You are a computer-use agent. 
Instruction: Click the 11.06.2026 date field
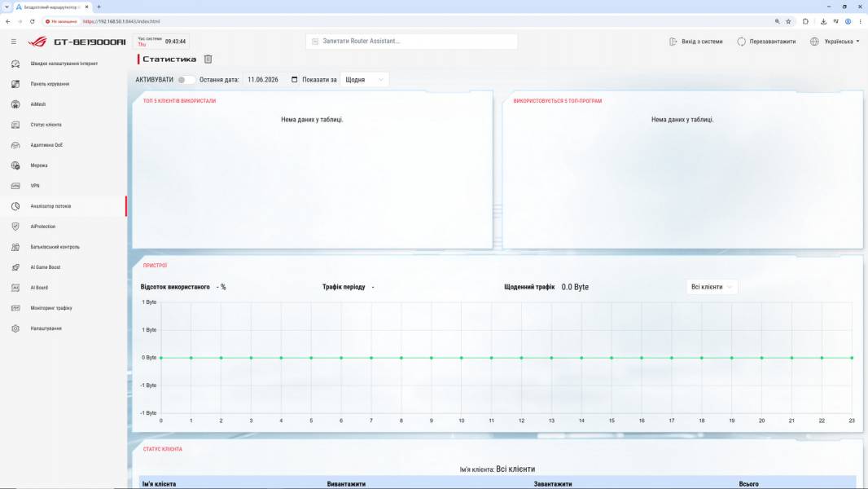[x=265, y=80]
